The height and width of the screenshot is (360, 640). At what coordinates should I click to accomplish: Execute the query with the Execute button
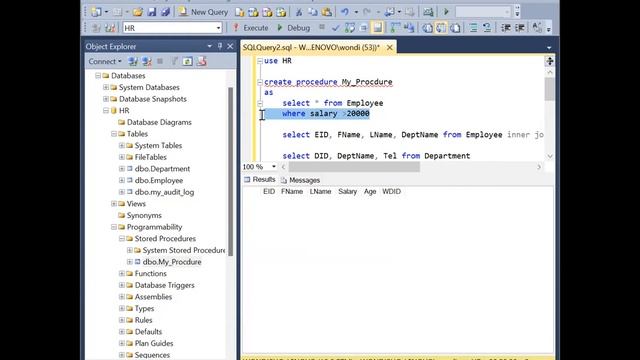click(250, 28)
